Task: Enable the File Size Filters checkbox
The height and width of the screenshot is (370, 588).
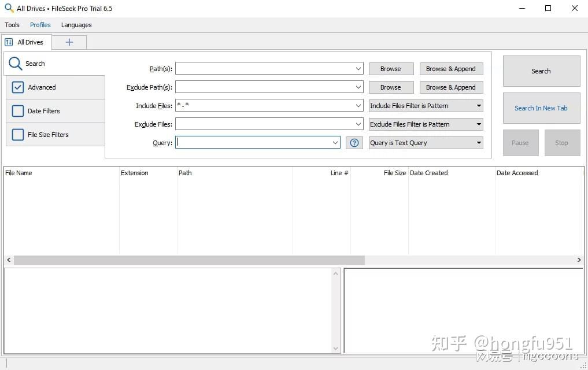Action: pos(17,135)
